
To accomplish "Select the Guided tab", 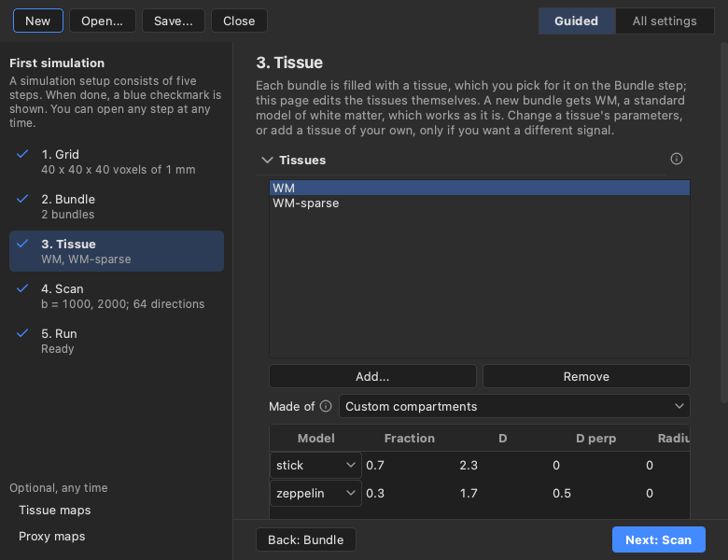I will pyautogui.click(x=576, y=21).
